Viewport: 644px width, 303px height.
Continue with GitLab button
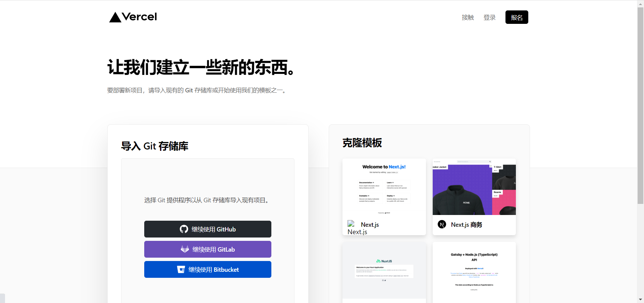208,249
